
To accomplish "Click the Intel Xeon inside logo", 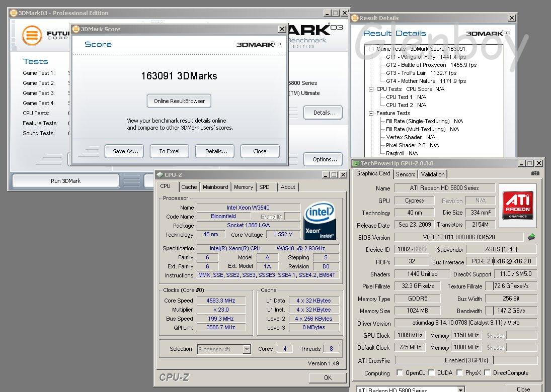I will [320, 221].
